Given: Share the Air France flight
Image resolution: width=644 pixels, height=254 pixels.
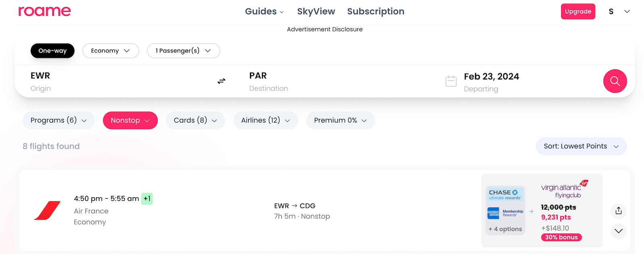Looking at the screenshot, I should click(x=619, y=210).
